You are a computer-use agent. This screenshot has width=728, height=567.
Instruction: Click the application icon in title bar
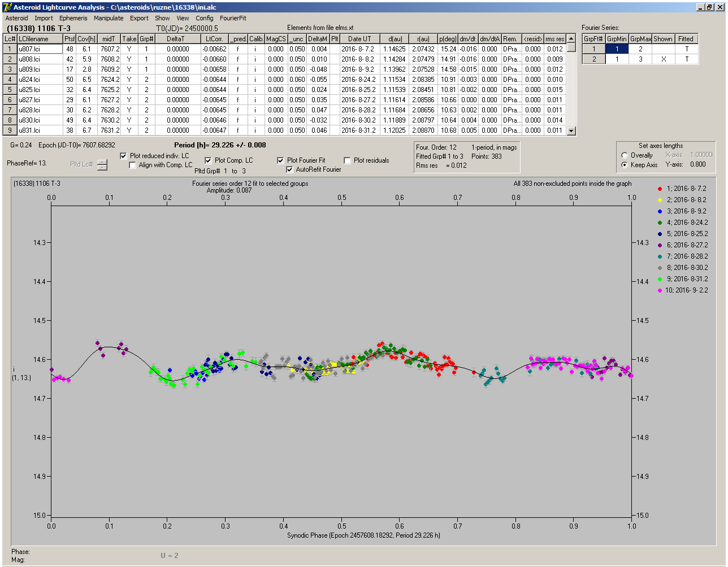[7, 7]
